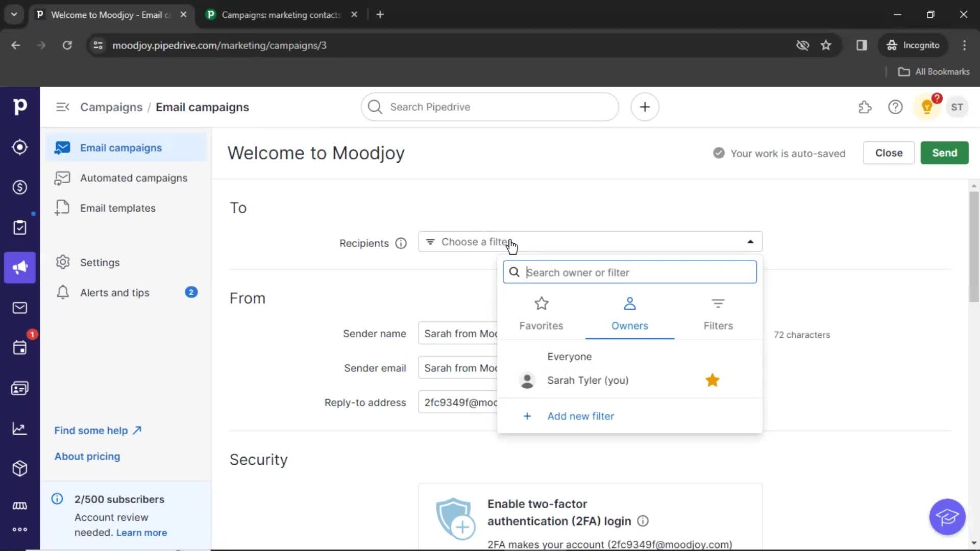Open Leads radar icon in sidebar
The height and width of the screenshot is (551, 980).
pyautogui.click(x=20, y=147)
